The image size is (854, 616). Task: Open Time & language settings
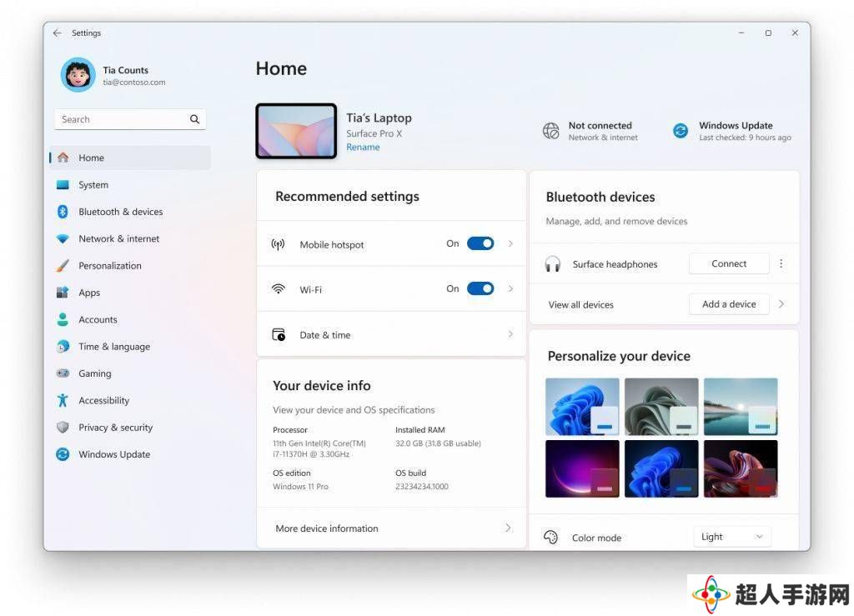(x=130, y=347)
